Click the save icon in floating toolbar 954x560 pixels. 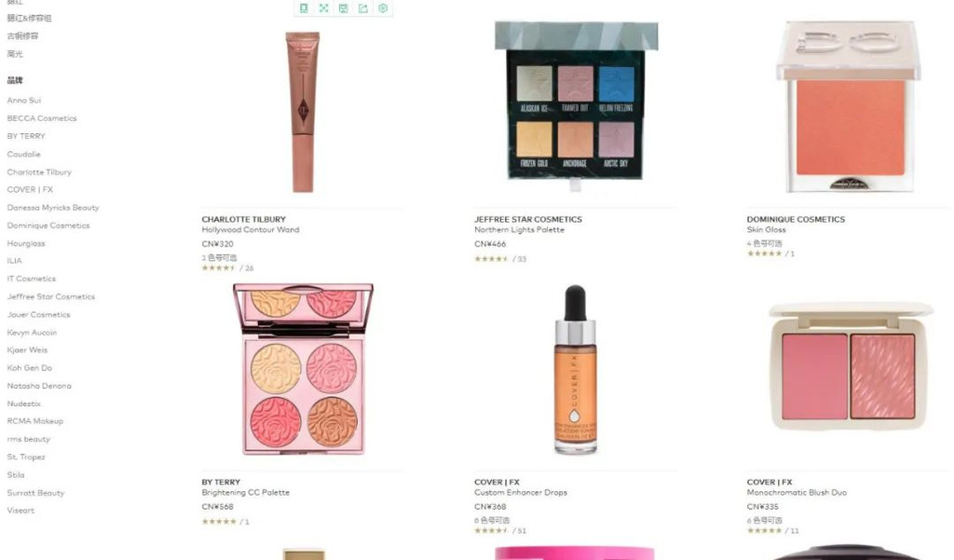(343, 7)
